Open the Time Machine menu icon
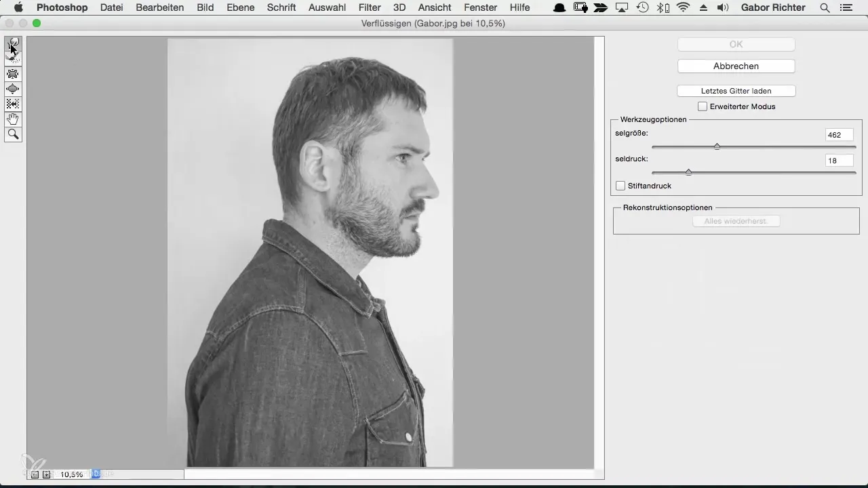Viewport: 868px width, 488px height. (642, 7)
